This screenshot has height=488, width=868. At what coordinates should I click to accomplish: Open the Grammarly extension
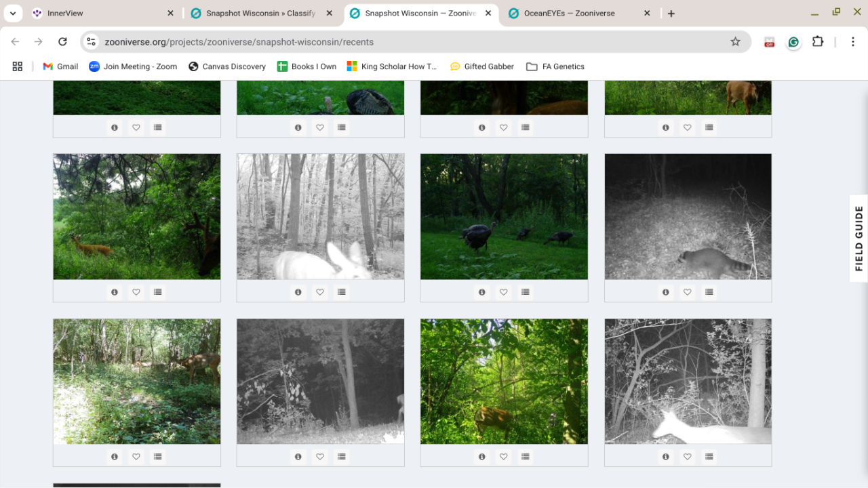(x=793, y=42)
